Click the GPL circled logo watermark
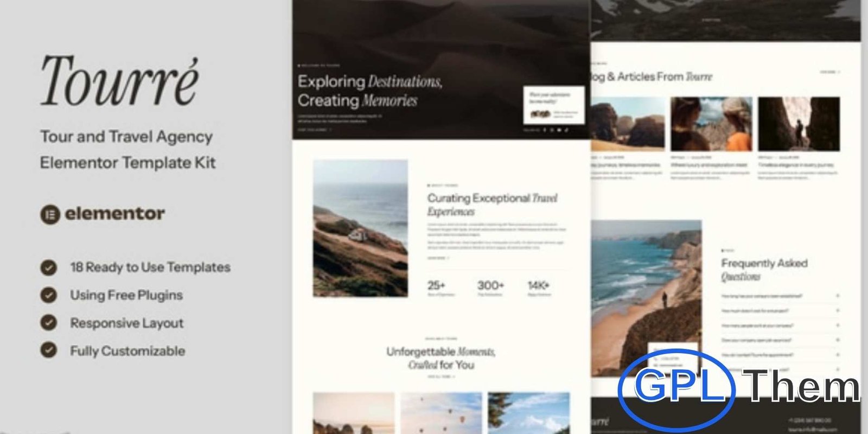 click(x=676, y=387)
